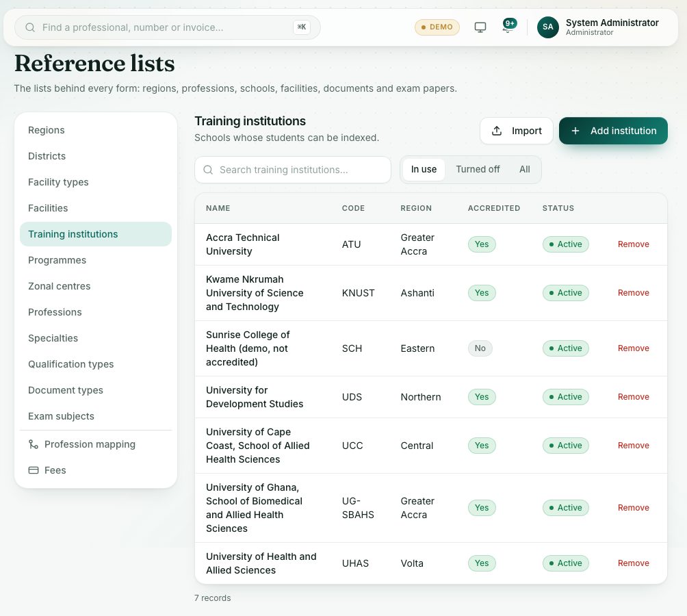This screenshot has height=616, width=687.
Task: Remove University of Ghana row
Action: 633,508
